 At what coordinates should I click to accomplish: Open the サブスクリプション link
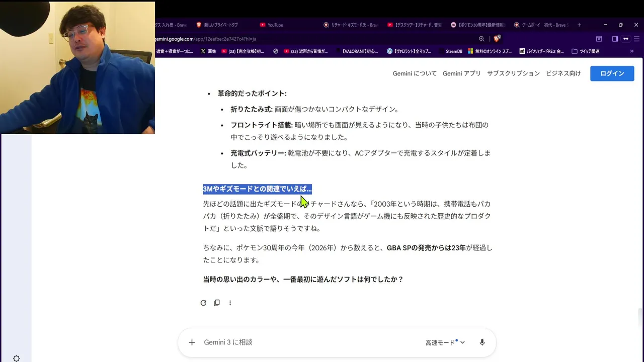(513, 73)
